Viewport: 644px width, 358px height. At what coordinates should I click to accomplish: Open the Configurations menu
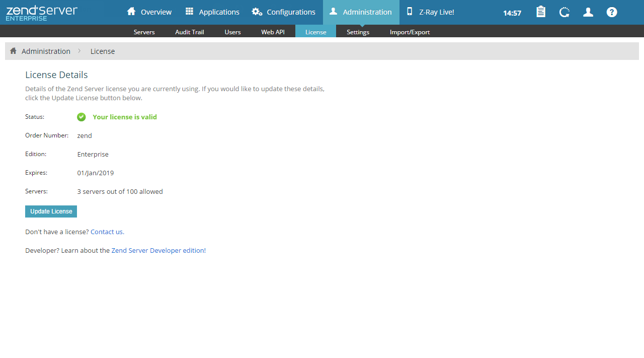pos(284,12)
